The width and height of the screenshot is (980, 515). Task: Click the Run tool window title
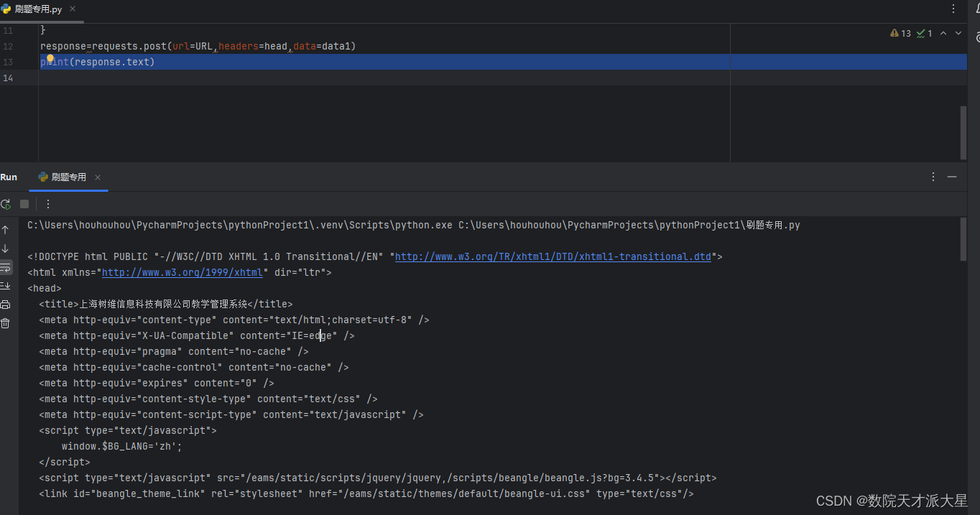[9, 177]
